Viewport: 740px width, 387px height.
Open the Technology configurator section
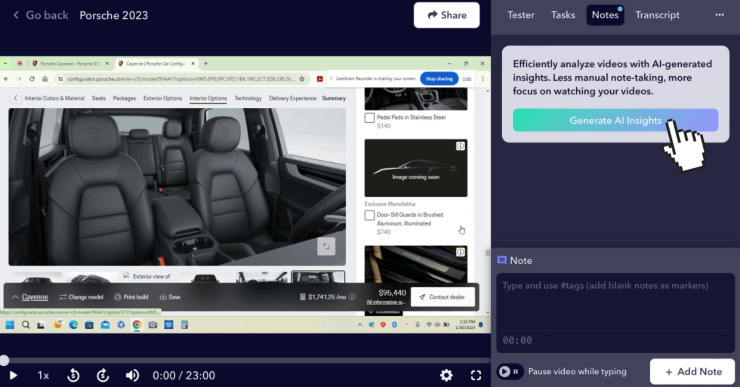click(248, 98)
